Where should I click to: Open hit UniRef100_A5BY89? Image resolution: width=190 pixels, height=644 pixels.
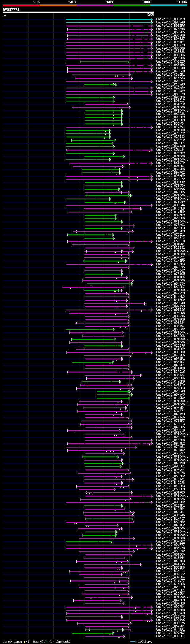(x=170, y=36)
